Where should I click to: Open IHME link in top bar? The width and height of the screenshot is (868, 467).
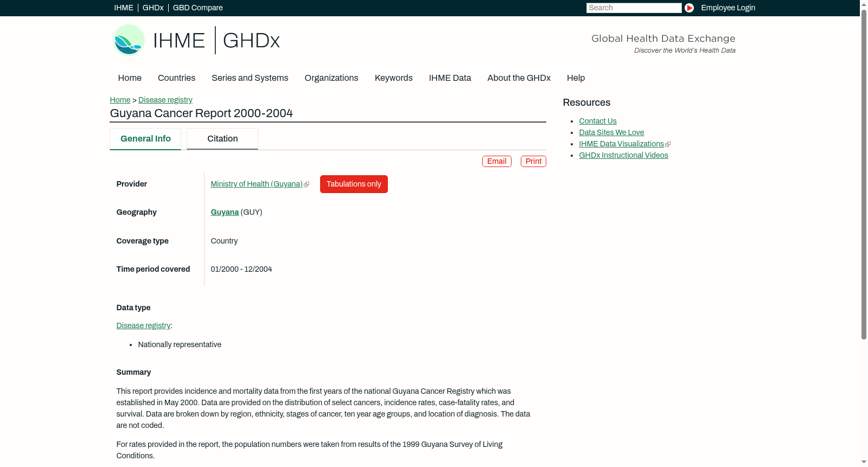[124, 8]
